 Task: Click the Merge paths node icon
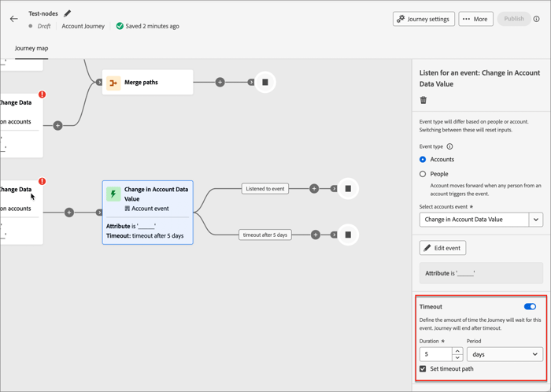pos(113,82)
